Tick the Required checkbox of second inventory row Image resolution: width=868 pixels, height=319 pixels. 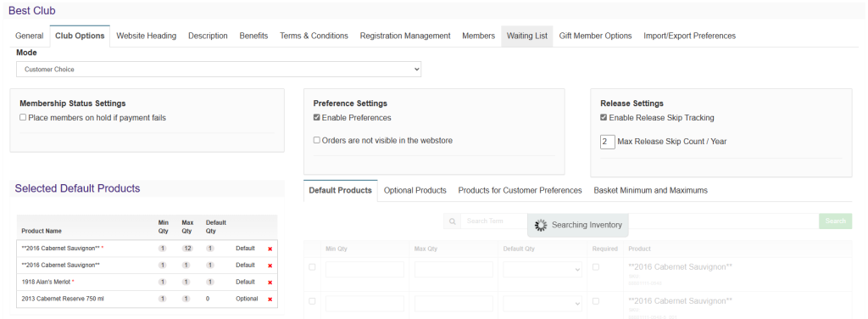tap(596, 301)
